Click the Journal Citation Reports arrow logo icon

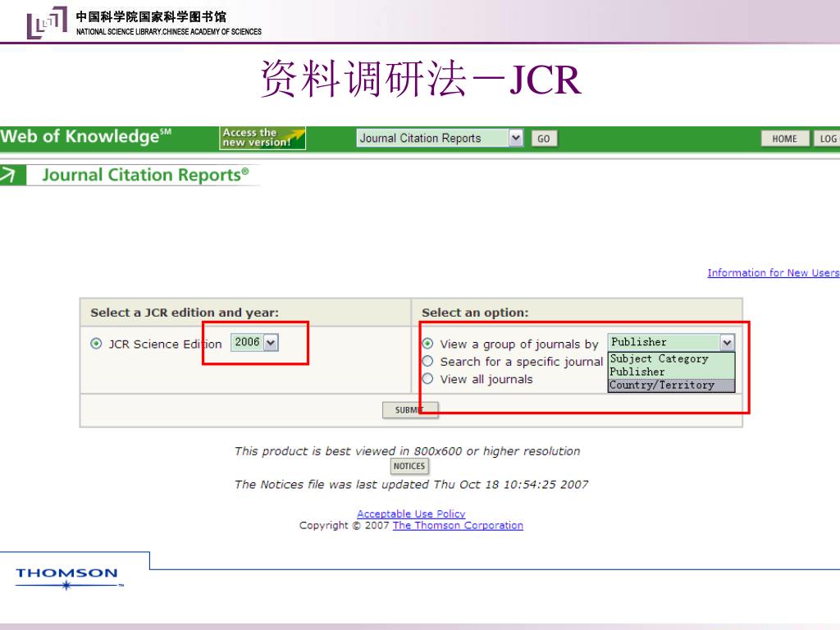pyautogui.click(x=11, y=176)
